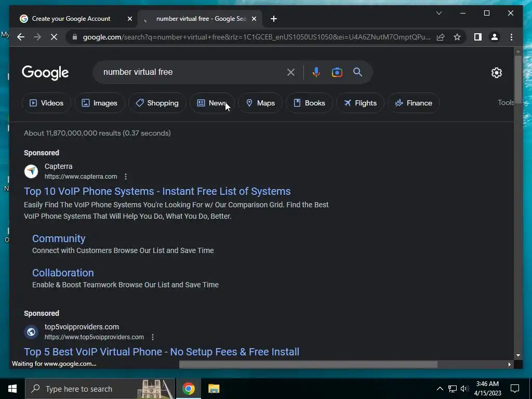Image resolution: width=532 pixels, height=399 pixels.
Task: Filter results by Videos
Action: (x=46, y=103)
